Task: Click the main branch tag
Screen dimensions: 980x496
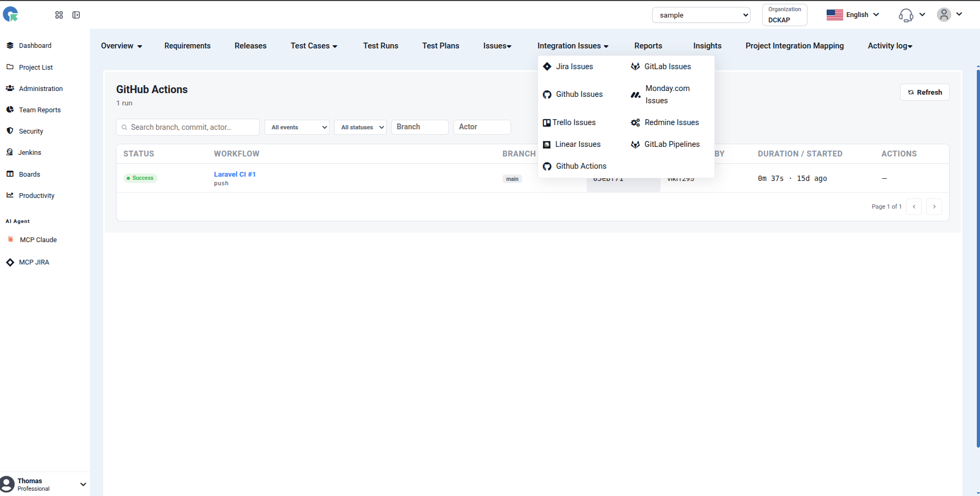Action: click(512, 179)
